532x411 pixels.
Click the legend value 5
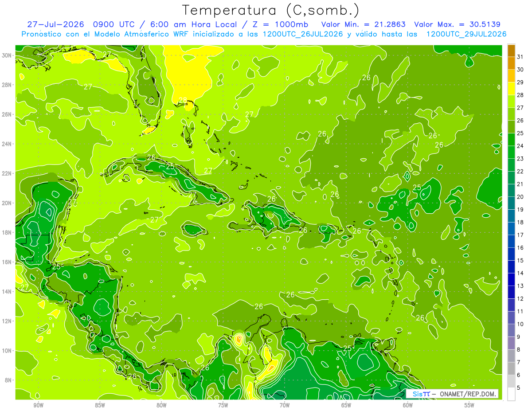coord(519,388)
